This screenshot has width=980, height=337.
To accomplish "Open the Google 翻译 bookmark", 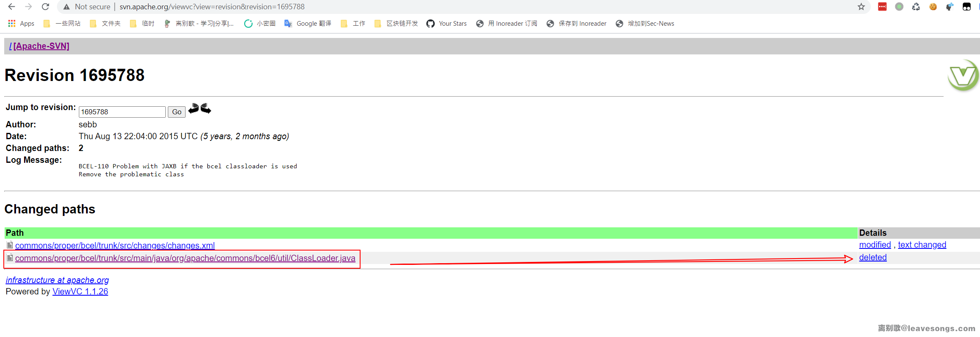I will point(308,24).
